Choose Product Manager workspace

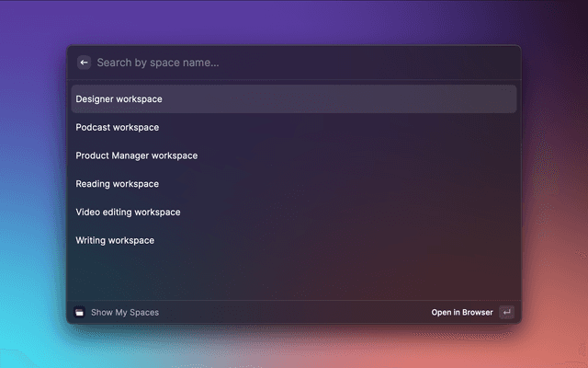294,155
